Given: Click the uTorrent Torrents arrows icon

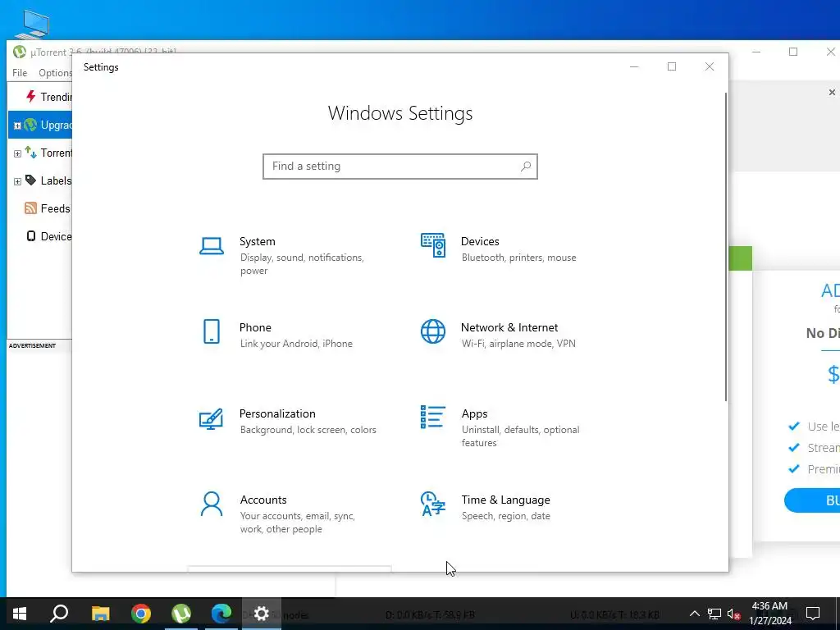Looking at the screenshot, I should tap(30, 152).
